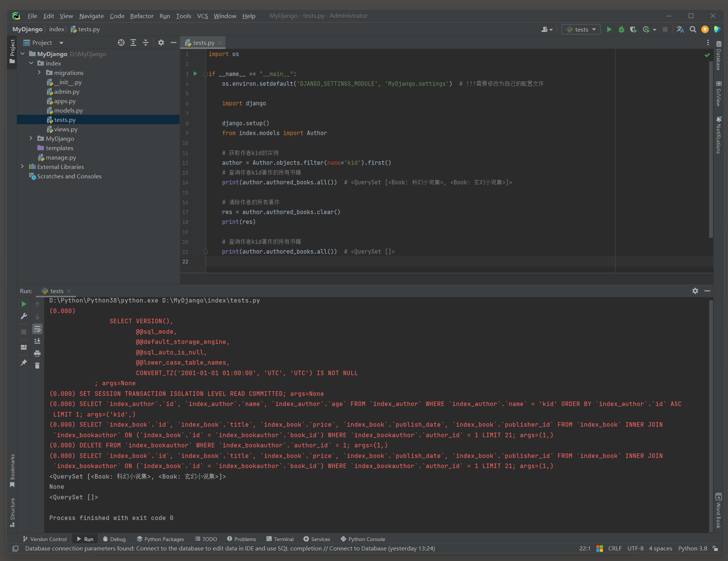Click the Settings/Wrench icon in Run panel
Image resolution: width=728 pixels, height=561 pixels.
[24, 316]
